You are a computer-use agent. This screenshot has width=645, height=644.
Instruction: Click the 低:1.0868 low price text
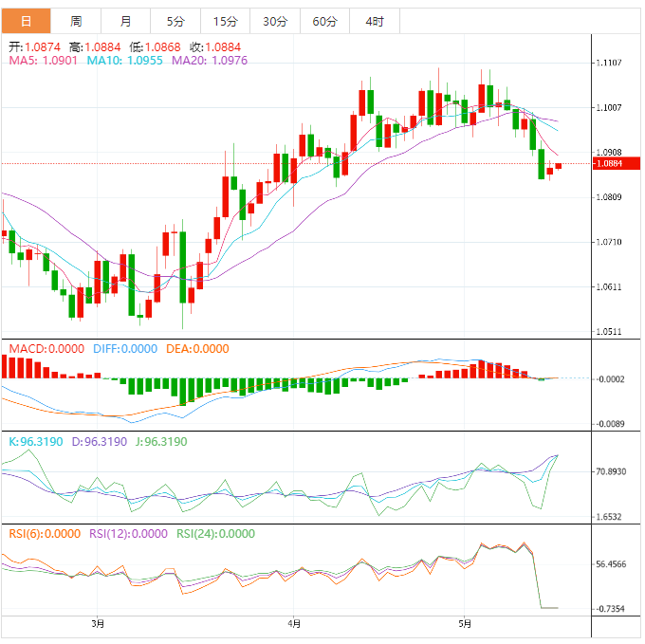point(155,47)
